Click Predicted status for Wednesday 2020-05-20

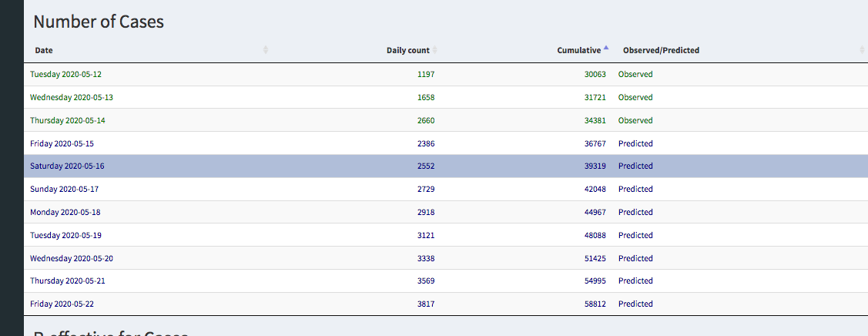tap(635, 259)
